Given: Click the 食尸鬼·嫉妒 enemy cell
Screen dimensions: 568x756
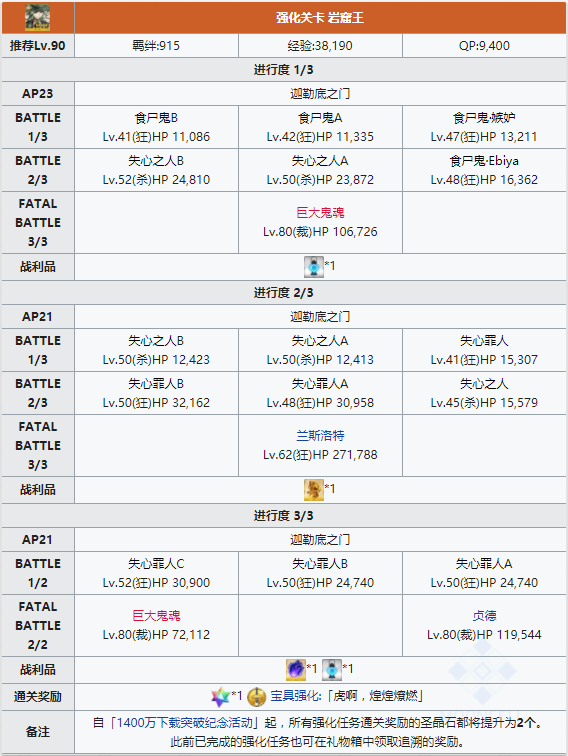Looking at the screenshot, I should pos(484,127).
